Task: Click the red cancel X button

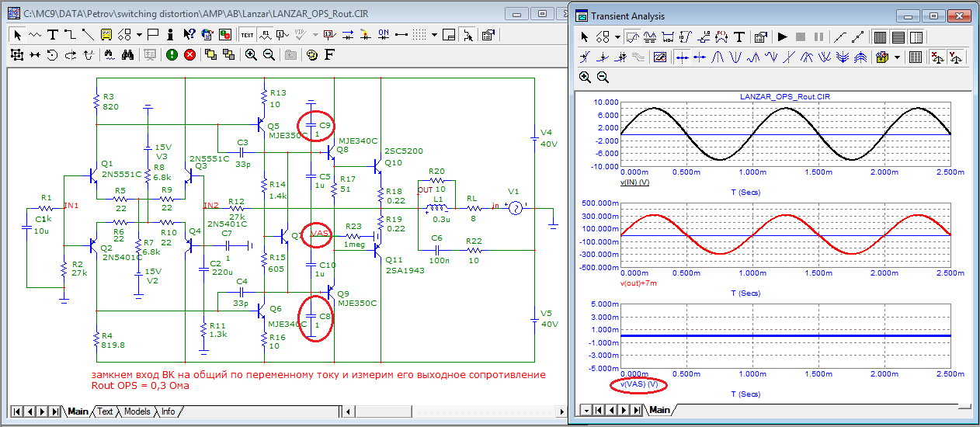Action: click(189, 55)
